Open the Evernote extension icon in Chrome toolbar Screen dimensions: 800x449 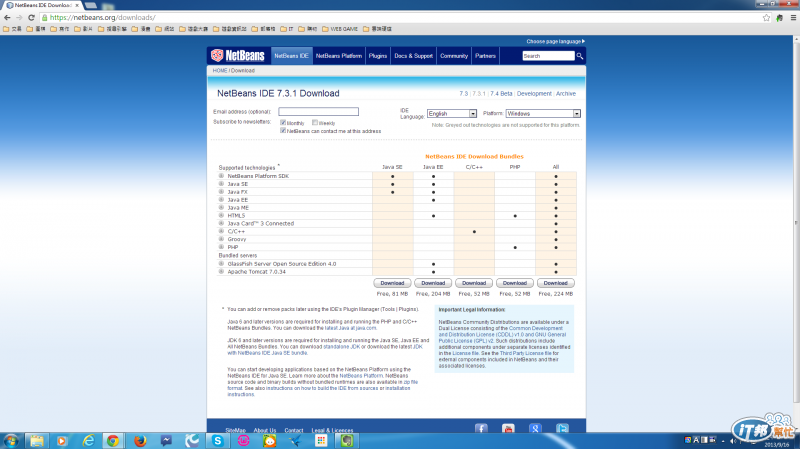pos(780,17)
